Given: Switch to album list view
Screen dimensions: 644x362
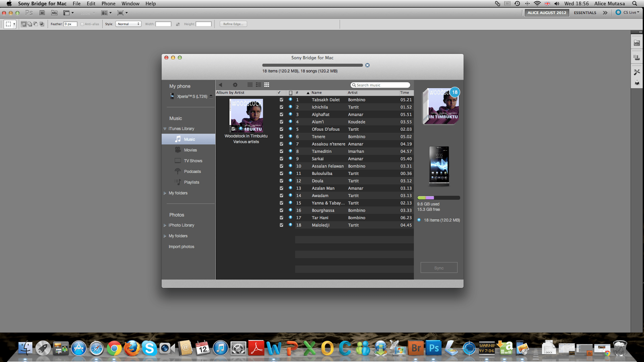Looking at the screenshot, I should pyautogui.click(x=258, y=85).
